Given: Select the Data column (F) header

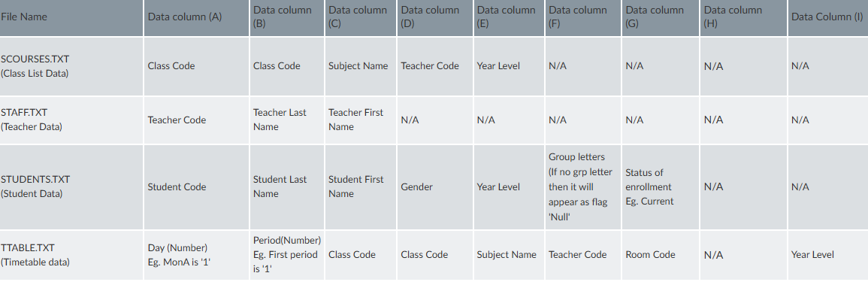Looking at the screenshot, I should point(583,18).
